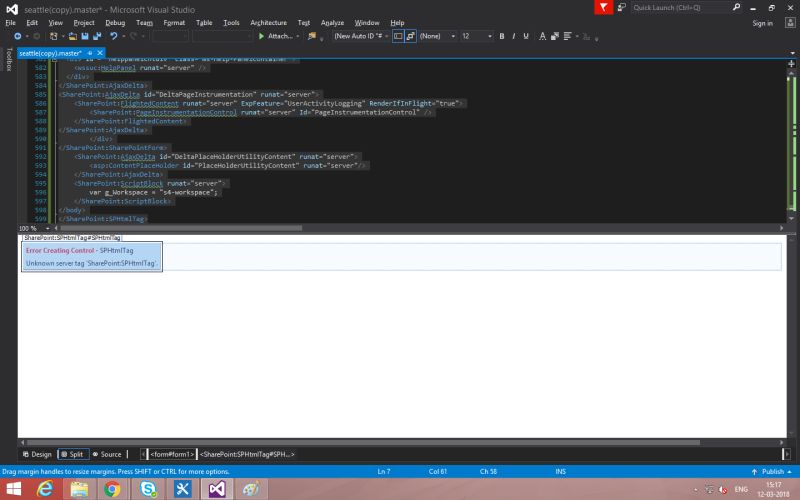Image resolution: width=800 pixels, height=500 pixels.
Task: Open the 100 % zoom dropdown
Action: 47,228
